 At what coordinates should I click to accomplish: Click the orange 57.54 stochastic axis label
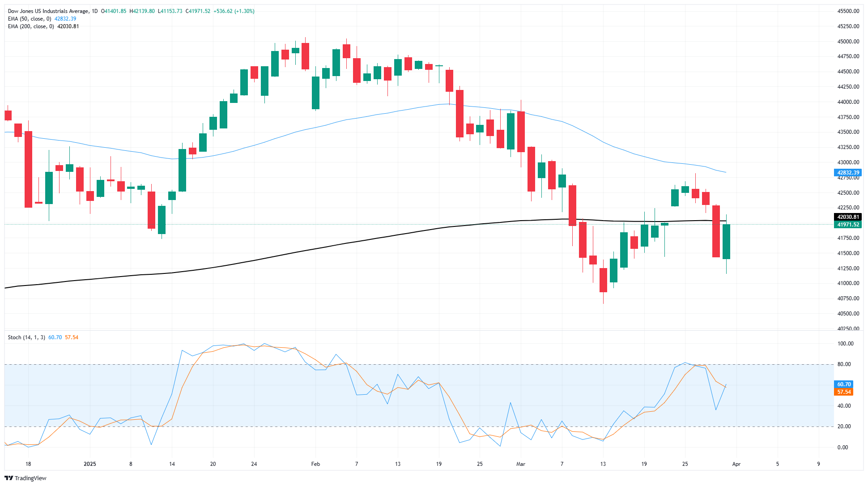pyautogui.click(x=844, y=392)
